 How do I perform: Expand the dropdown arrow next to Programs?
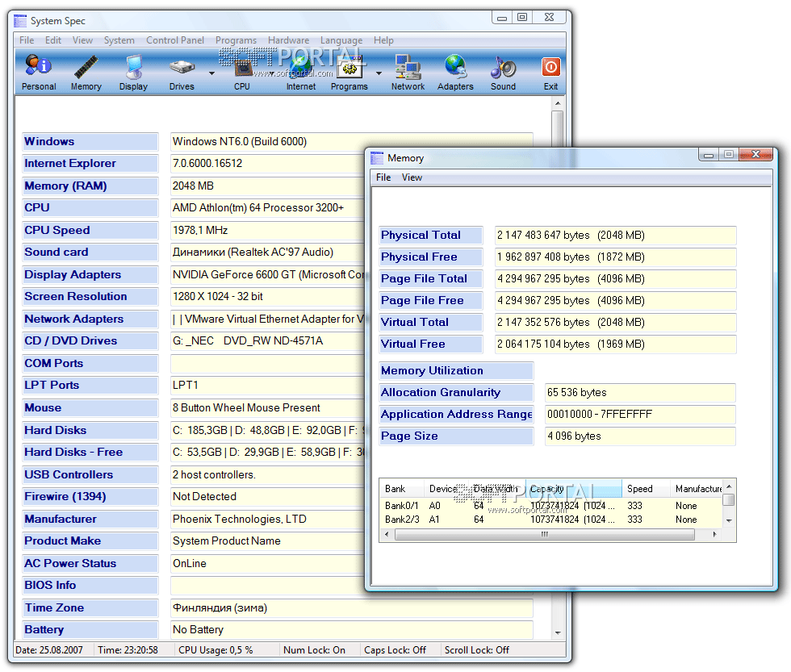click(x=379, y=73)
